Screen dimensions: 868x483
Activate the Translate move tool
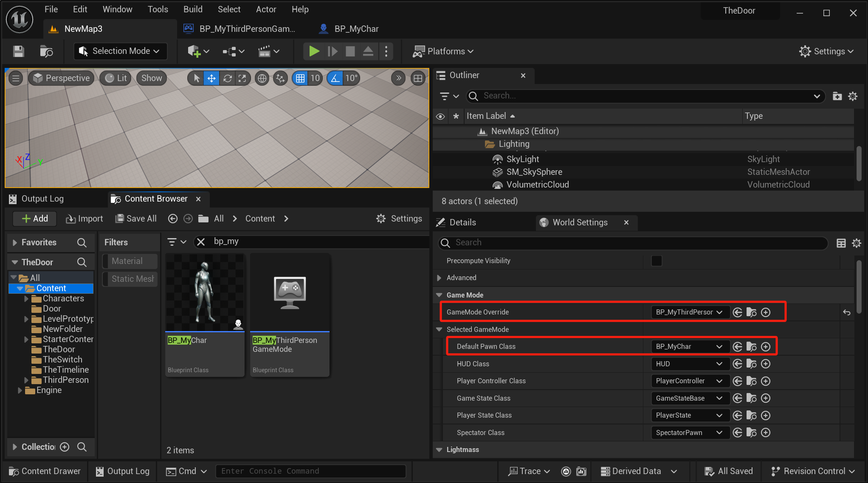coord(211,78)
